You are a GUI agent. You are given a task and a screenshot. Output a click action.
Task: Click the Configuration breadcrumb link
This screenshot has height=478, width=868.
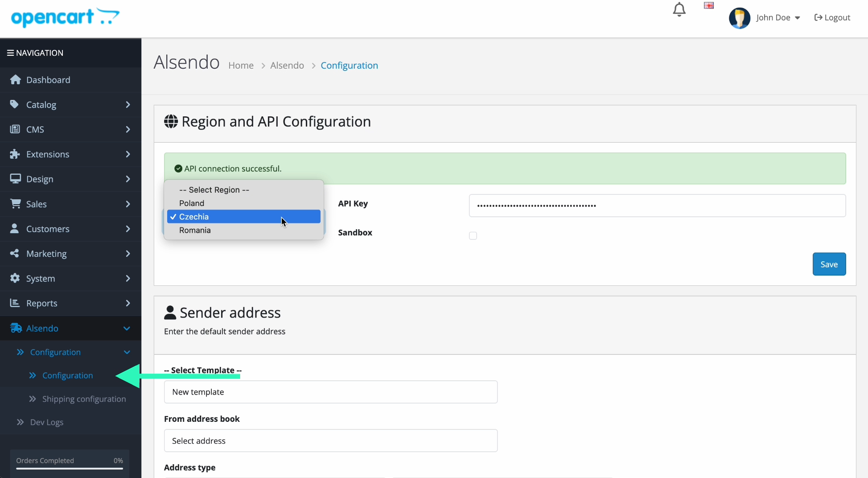point(349,65)
